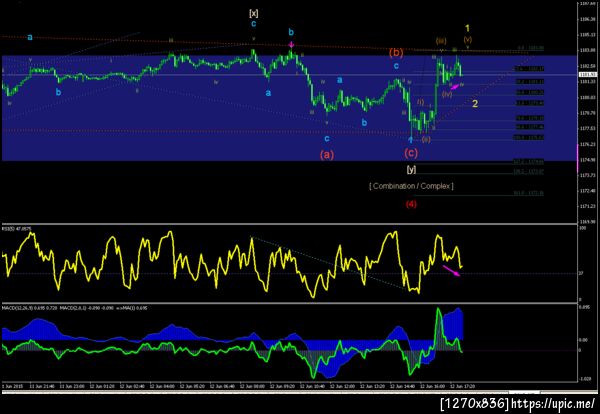
Task: Click the red (c) wave label
Action: click(411, 153)
